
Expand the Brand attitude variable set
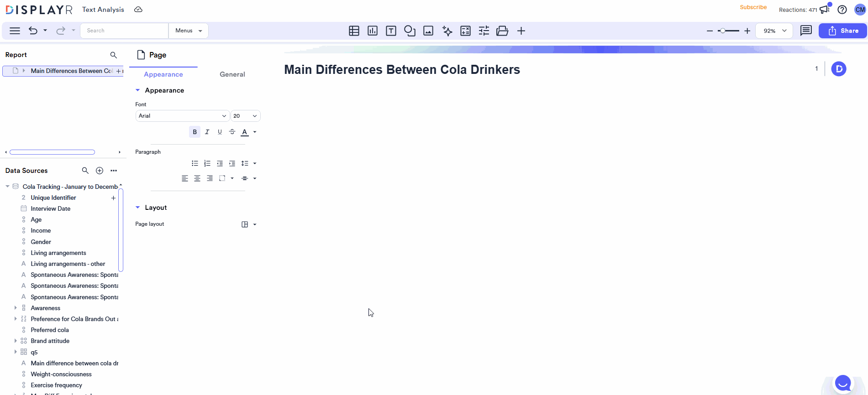(x=16, y=341)
